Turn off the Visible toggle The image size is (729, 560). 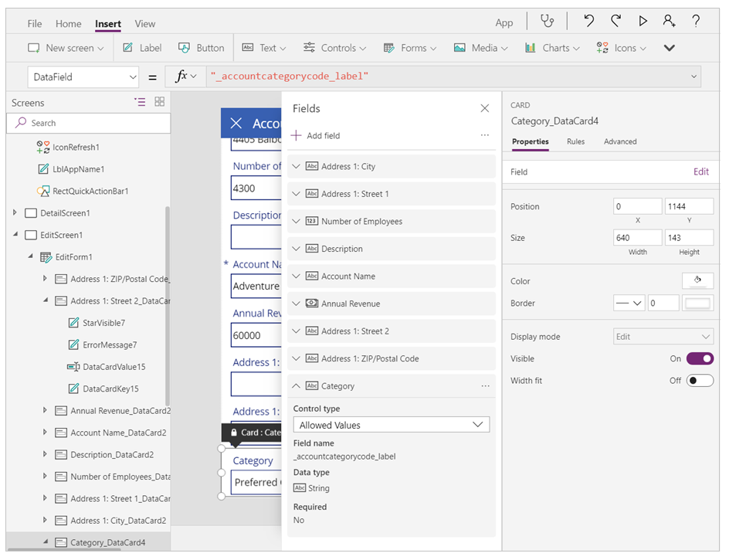(x=699, y=358)
